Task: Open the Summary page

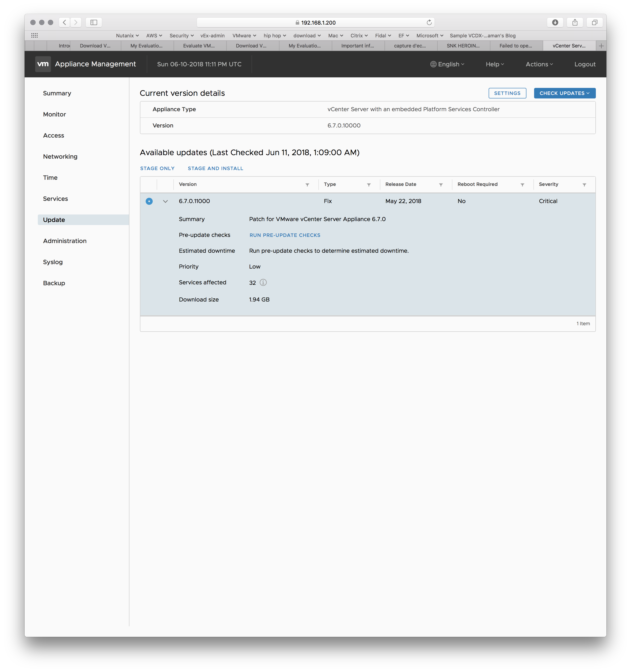Action: coord(57,93)
